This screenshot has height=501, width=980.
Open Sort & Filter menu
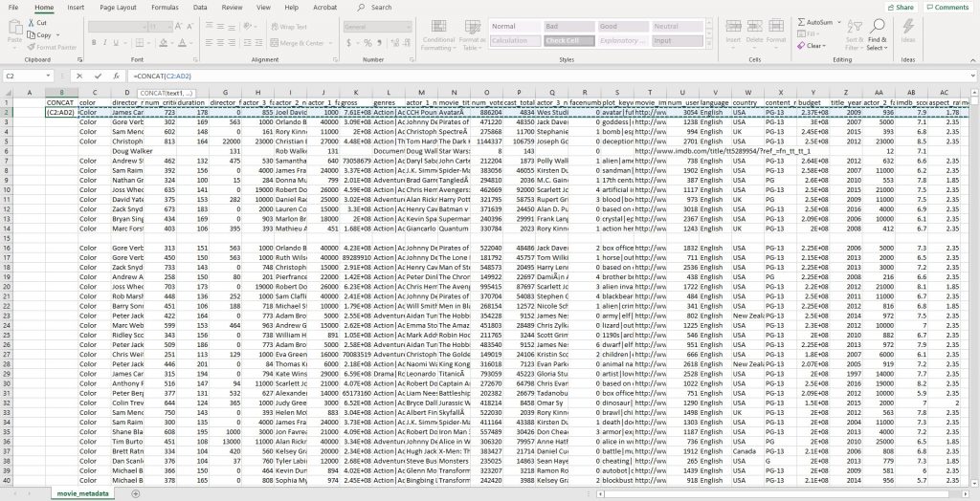(855, 35)
